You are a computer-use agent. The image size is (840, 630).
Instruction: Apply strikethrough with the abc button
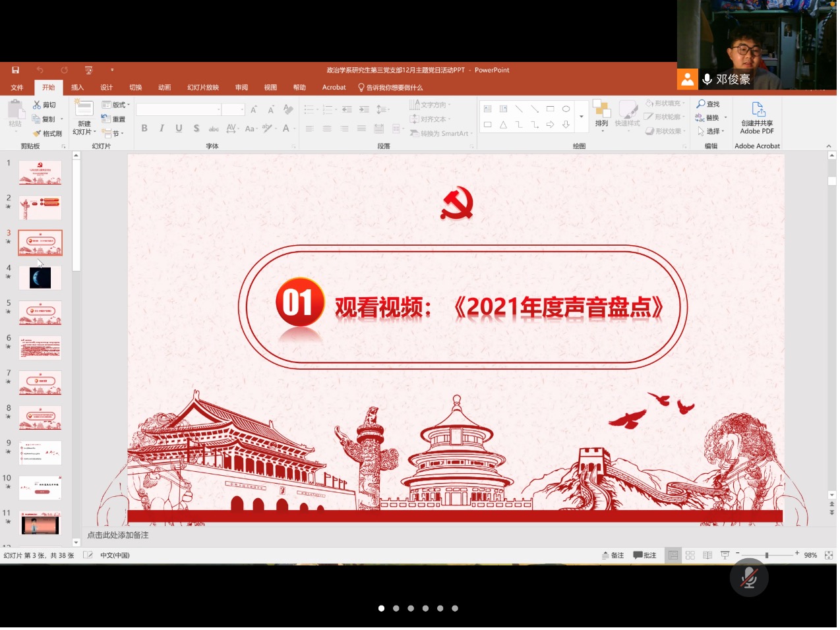click(x=214, y=129)
